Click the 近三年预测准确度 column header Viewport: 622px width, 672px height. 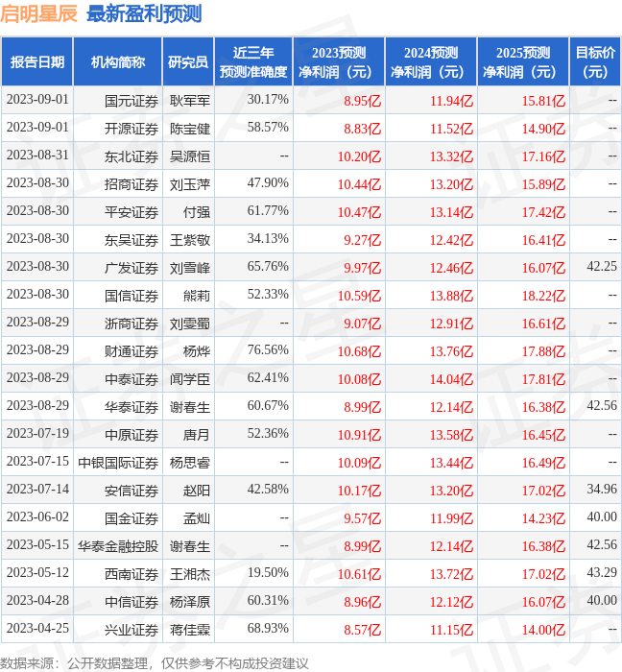click(x=253, y=61)
